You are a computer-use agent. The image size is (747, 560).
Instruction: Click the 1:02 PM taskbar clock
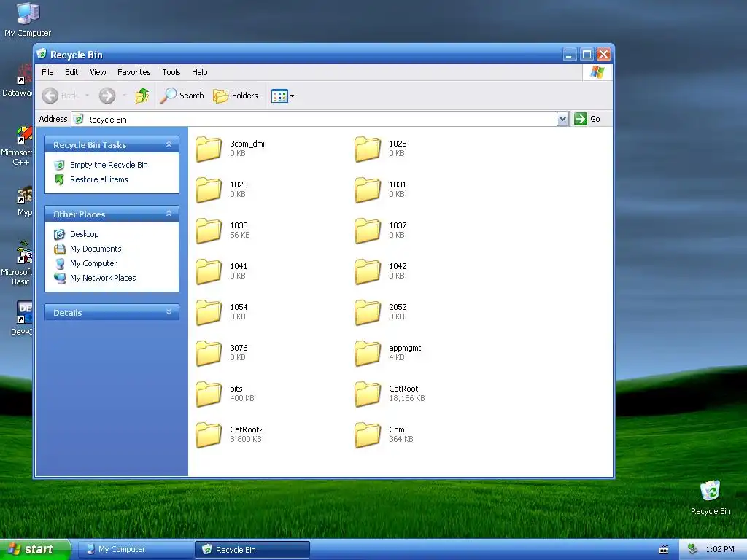(x=720, y=550)
